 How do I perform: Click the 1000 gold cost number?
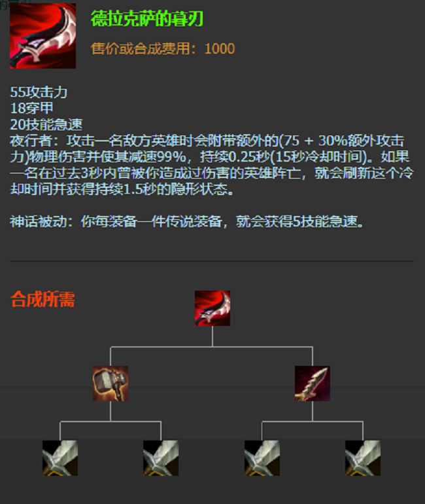pos(220,48)
